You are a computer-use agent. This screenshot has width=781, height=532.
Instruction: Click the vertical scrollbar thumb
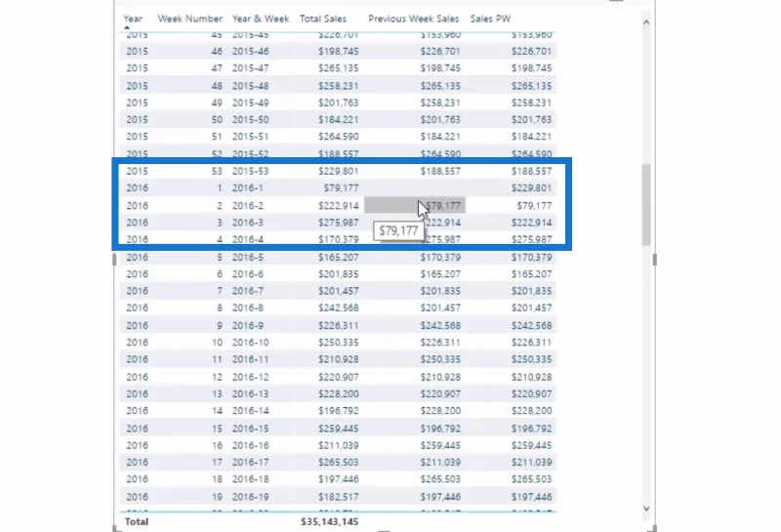[x=646, y=205]
